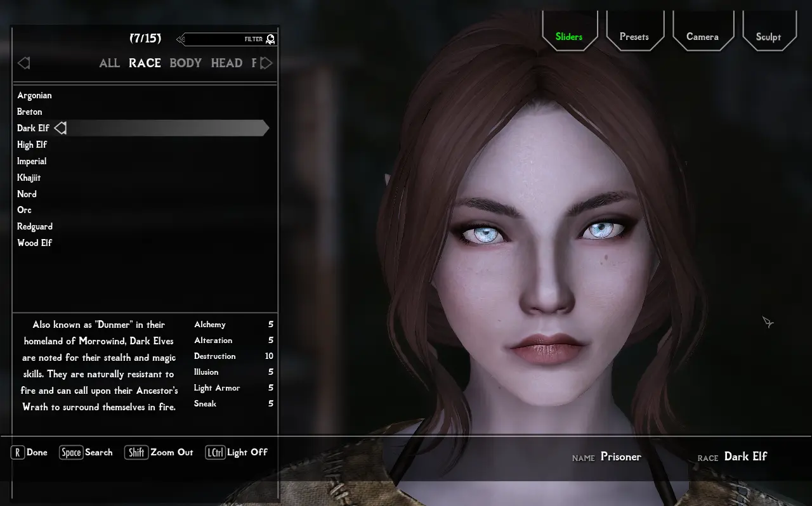Click the (7/15) counter text
Image resolution: width=812 pixels, height=506 pixels.
click(x=145, y=39)
